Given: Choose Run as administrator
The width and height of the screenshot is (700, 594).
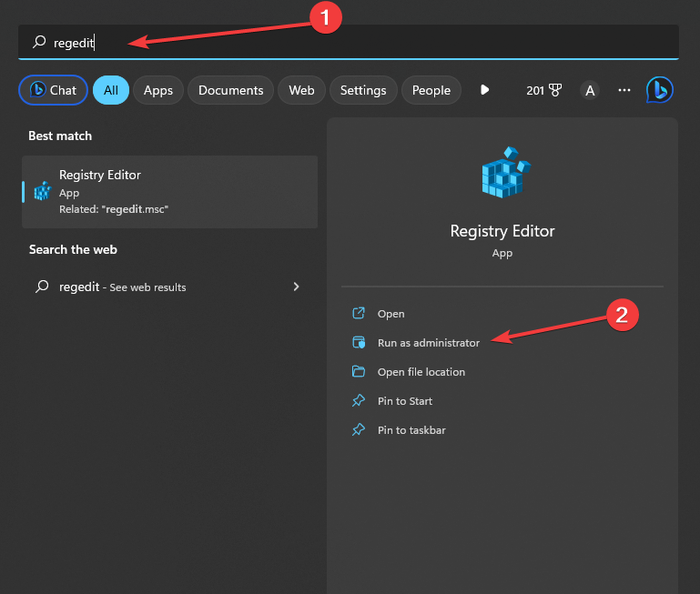Looking at the screenshot, I should coord(429,343).
